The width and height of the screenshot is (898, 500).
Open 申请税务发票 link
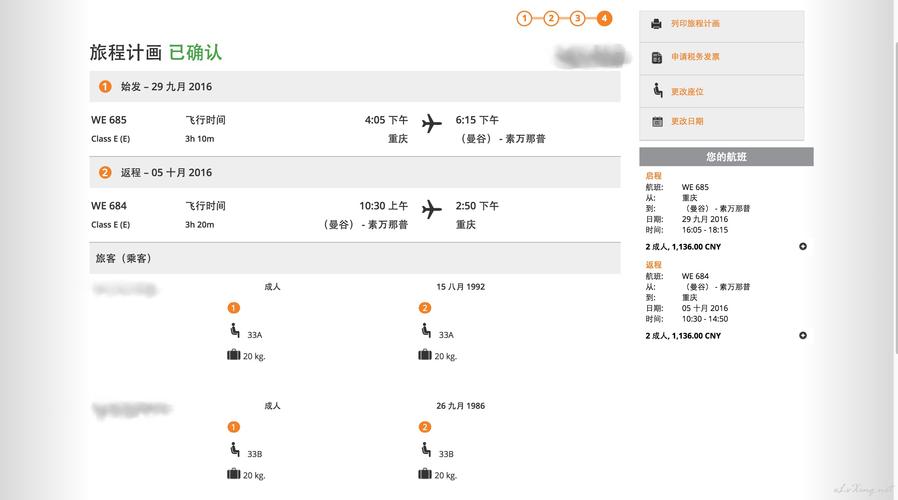(x=695, y=57)
